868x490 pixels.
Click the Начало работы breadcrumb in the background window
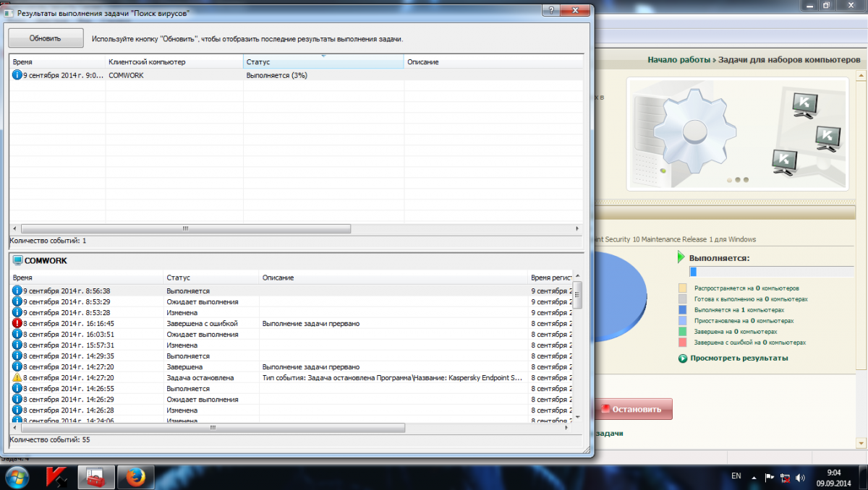[679, 60]
